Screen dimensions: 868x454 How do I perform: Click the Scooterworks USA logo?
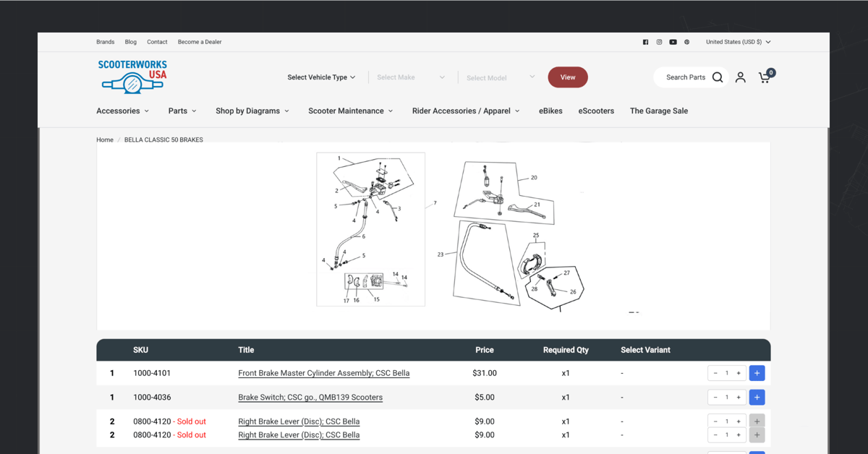click(x=133, y=77)
